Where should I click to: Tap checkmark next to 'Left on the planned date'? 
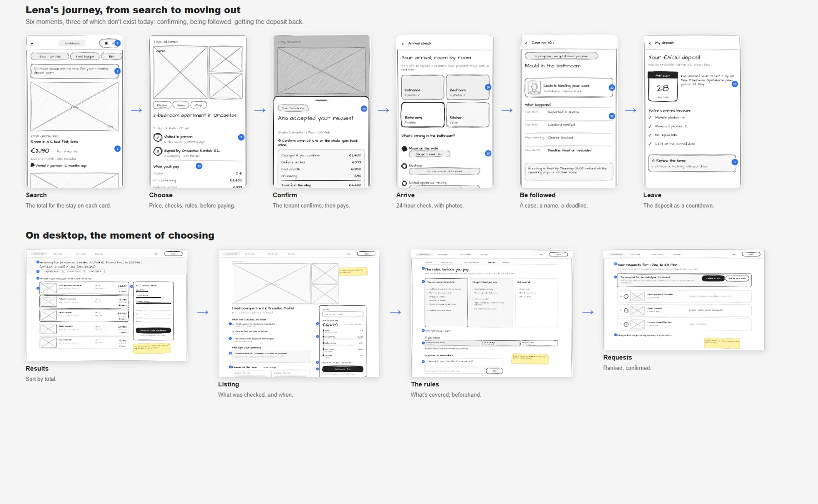click(650, 144)
